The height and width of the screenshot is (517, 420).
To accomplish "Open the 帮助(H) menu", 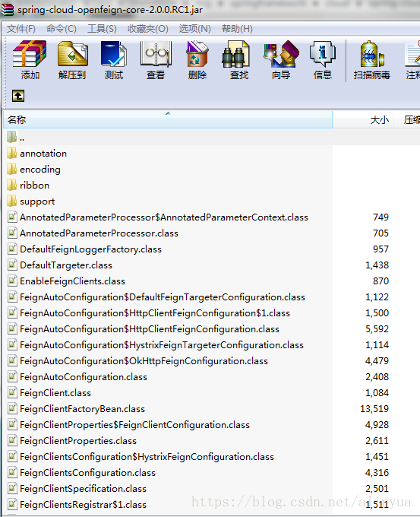I will click(x=237, y=29).
